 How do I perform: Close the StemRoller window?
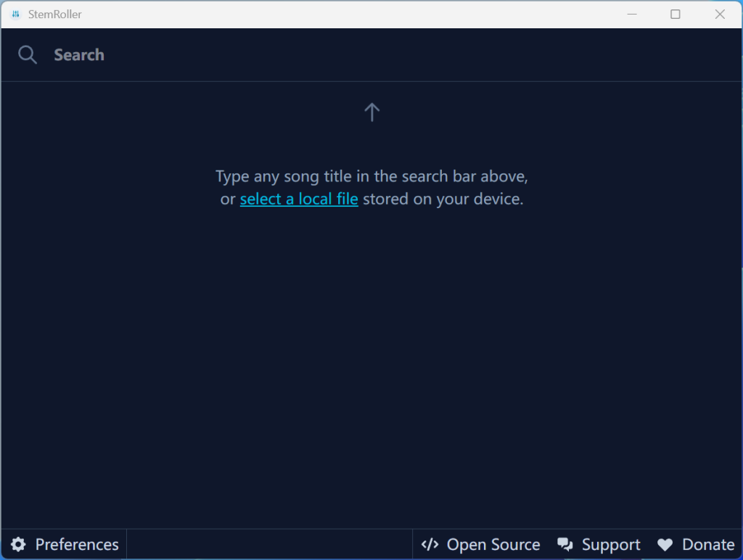(720, 15)
